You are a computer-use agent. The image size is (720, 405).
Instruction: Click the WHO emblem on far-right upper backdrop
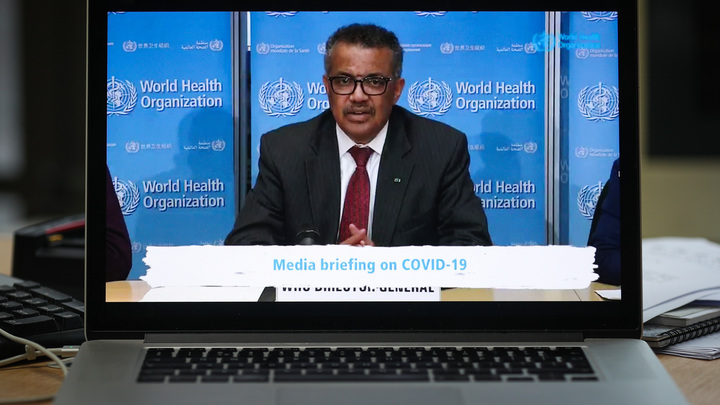(598, 101)
